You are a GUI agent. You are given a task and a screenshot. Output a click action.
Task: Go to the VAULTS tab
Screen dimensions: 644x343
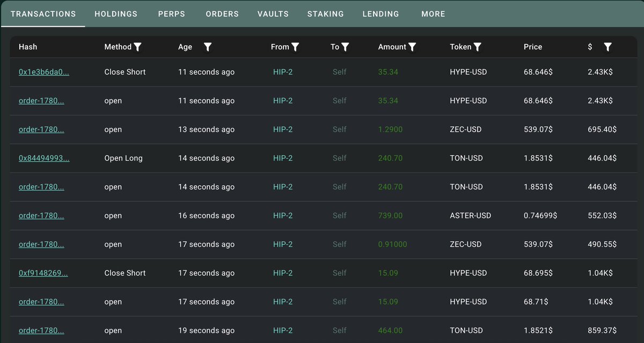click(x=273, y=14)
